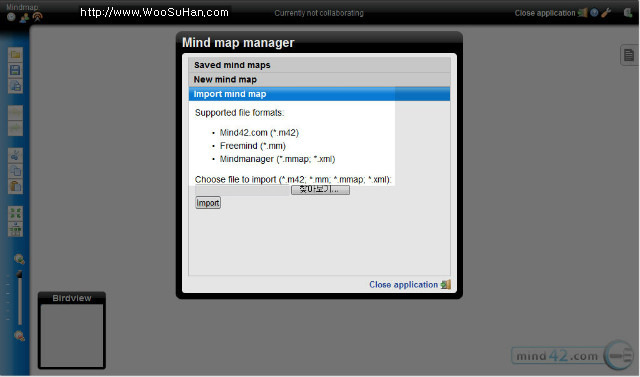Click the door exit icon in top bar
640x377 pixels.
tap(582, 13)
